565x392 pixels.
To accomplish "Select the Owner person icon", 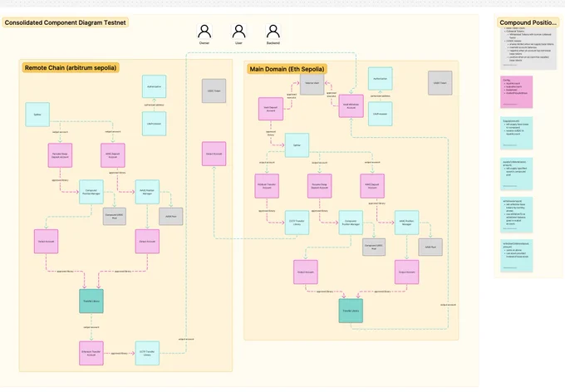I will (204, 32).
